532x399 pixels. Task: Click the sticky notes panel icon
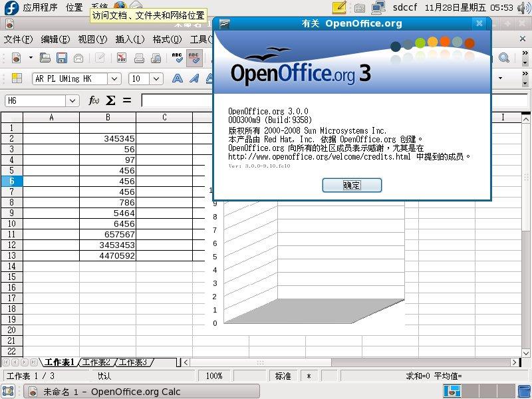pos(339,7)
